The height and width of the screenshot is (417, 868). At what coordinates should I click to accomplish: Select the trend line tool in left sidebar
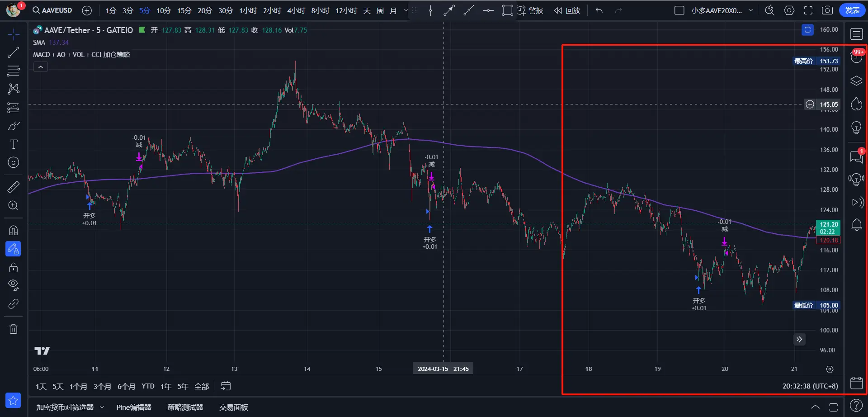[x=14, y=52]
